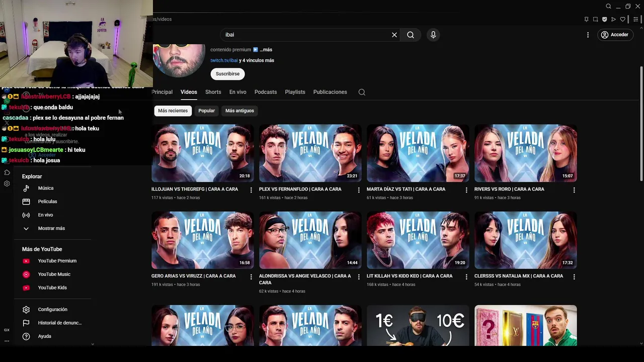The image size is (644, 362).
Task: Take a snapshot with dashed-square icon
Action: [x=595, y=19]
